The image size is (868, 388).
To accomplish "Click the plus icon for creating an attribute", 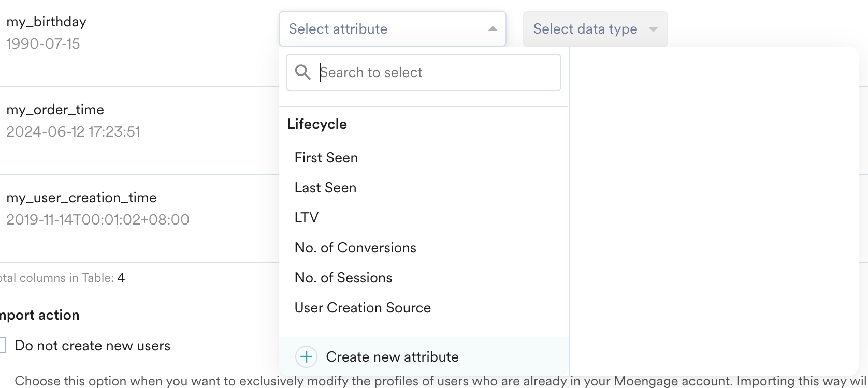I will tap(306, 357).
